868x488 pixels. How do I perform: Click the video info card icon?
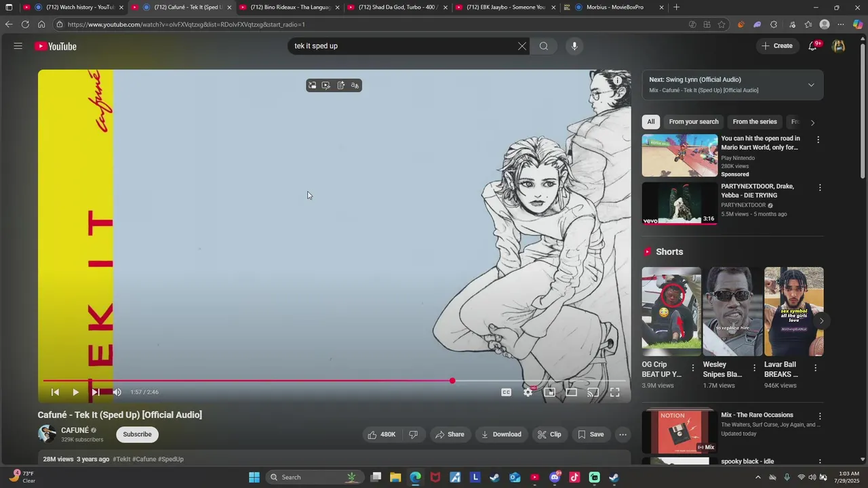(x=617, y=81)
